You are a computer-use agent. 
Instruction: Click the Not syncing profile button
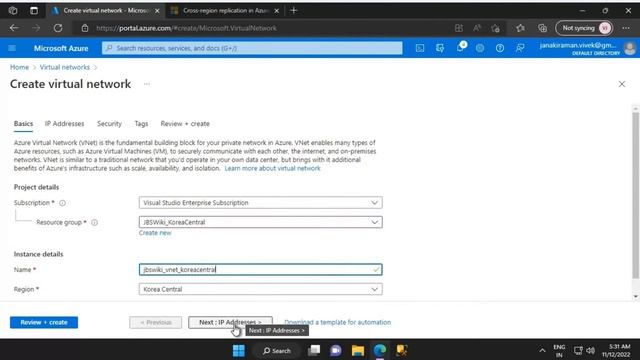click(x=584, y=28)
